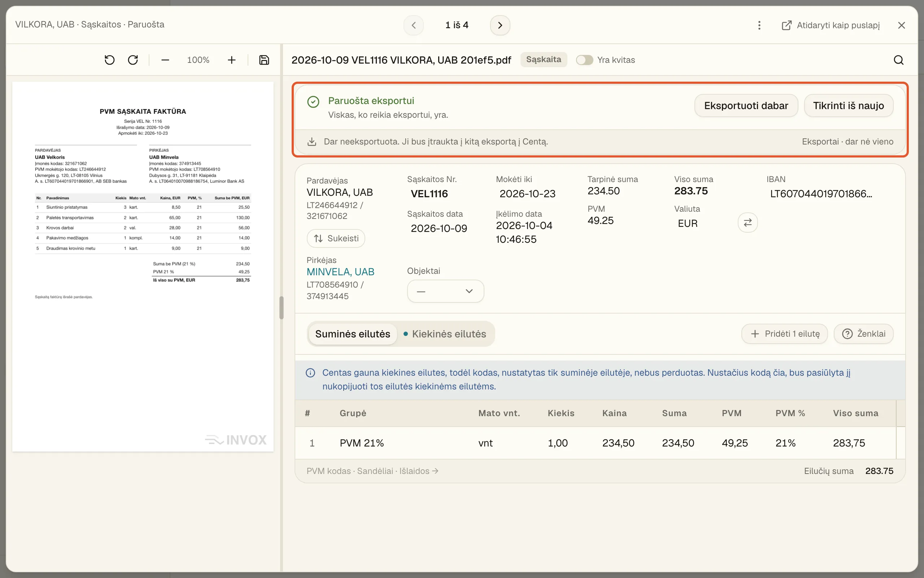Switch to Suminės eilutės tab
Image resolution: width=924 pixels, height=578 pixels.
coord(352,334)
